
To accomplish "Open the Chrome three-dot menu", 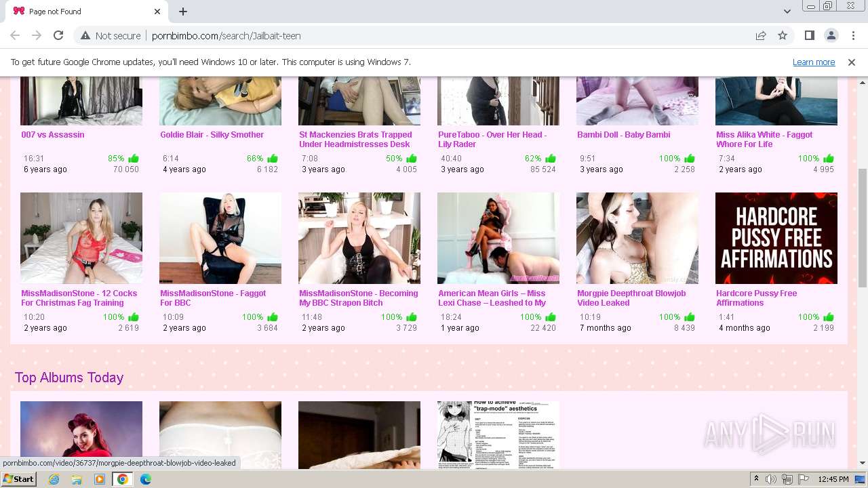I will point(852,35).
